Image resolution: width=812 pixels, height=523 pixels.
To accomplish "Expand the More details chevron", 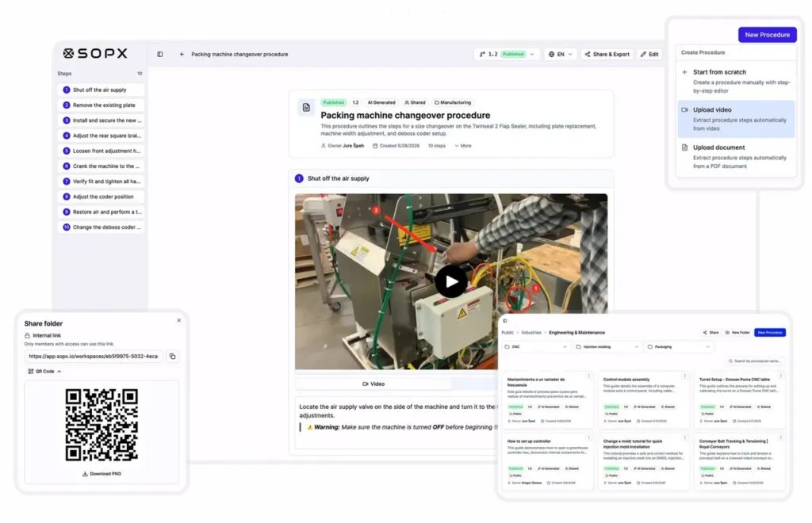I will pos(463,146).
